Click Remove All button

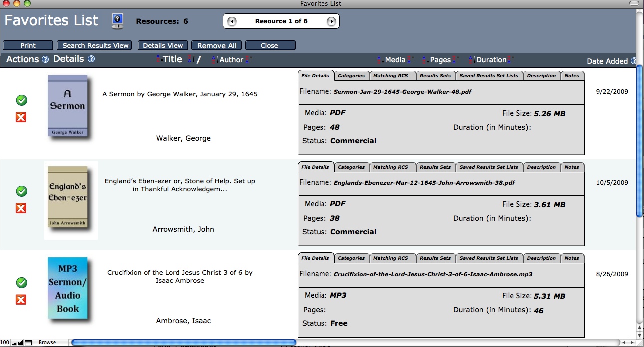coord(217,45)
